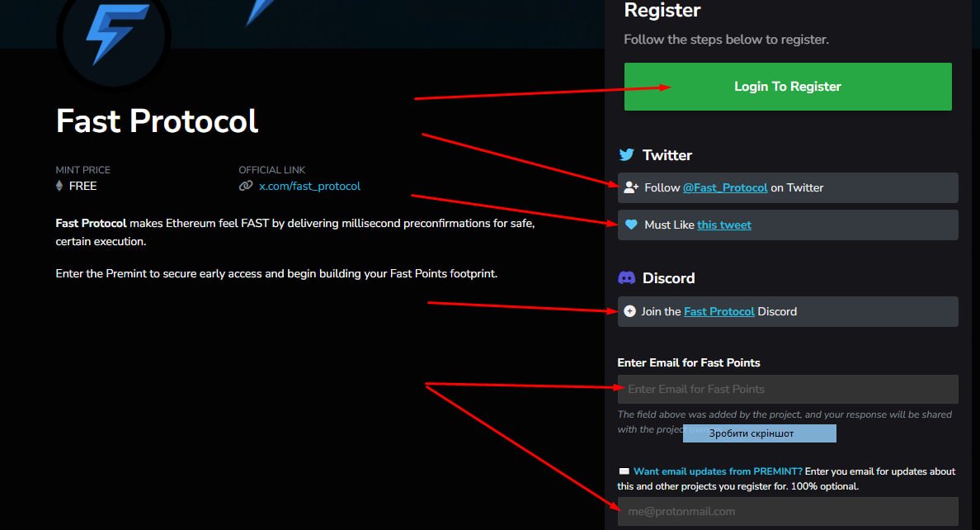Click 'Follow the steps below to register.' text
The width and height of the screenshot is (980, 530).
click(726, 40)
